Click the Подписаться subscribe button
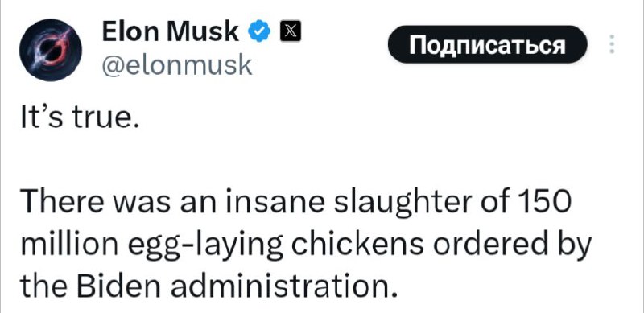 (x=488, y=44)
